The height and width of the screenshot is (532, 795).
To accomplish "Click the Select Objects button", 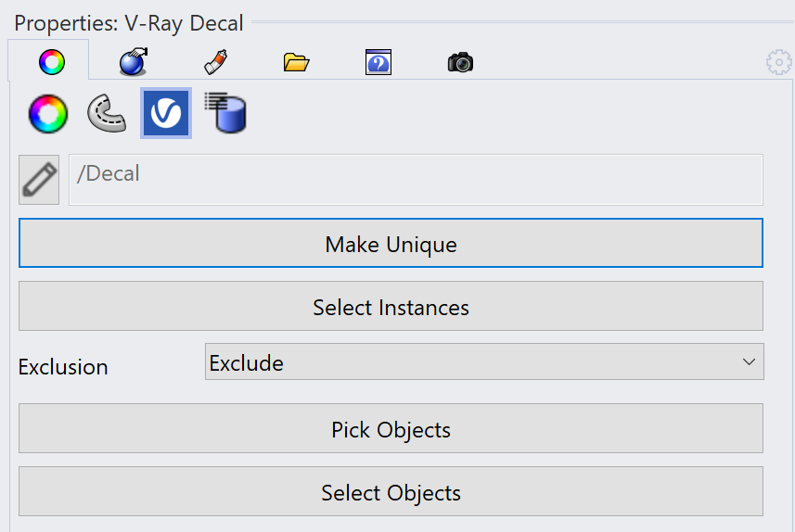I will tap(391, 491).
